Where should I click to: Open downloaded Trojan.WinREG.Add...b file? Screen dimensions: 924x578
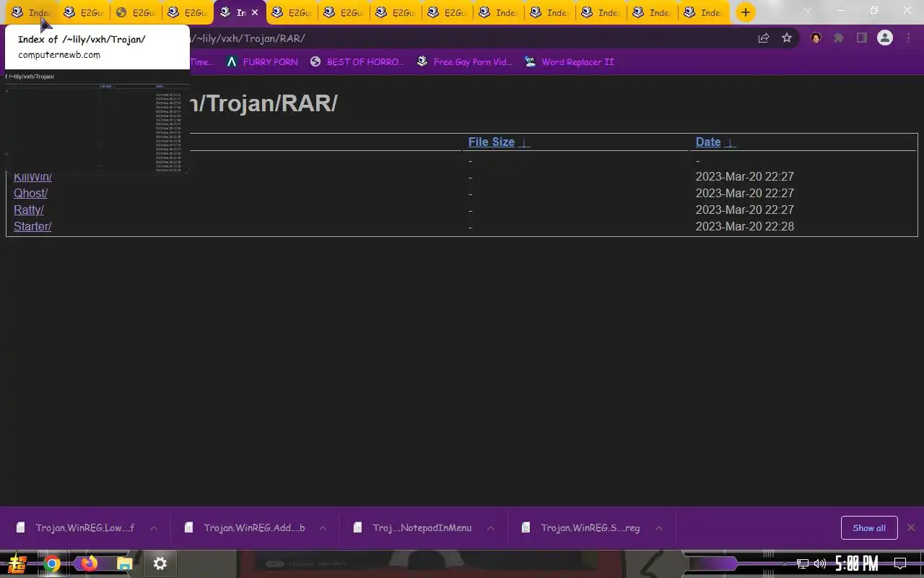click(254, 528)
